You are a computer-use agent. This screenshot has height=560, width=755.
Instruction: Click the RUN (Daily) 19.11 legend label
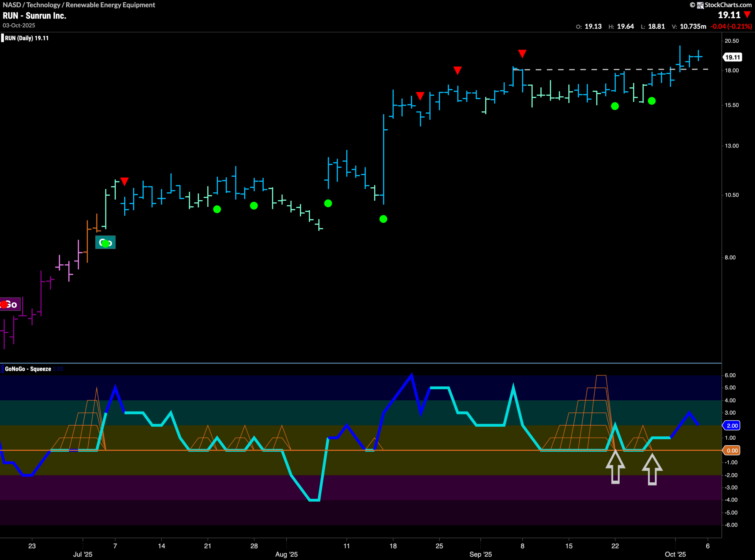click(x=27, y=38)
